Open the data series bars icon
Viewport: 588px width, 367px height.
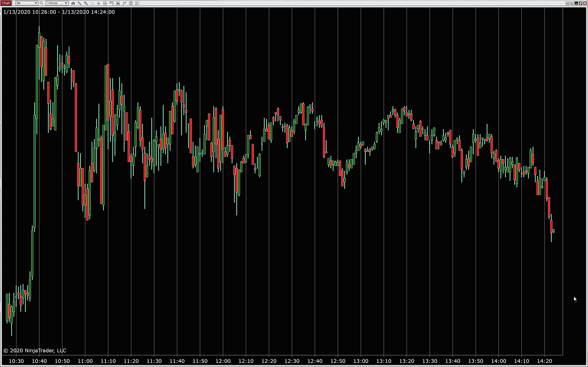point(118,3)
